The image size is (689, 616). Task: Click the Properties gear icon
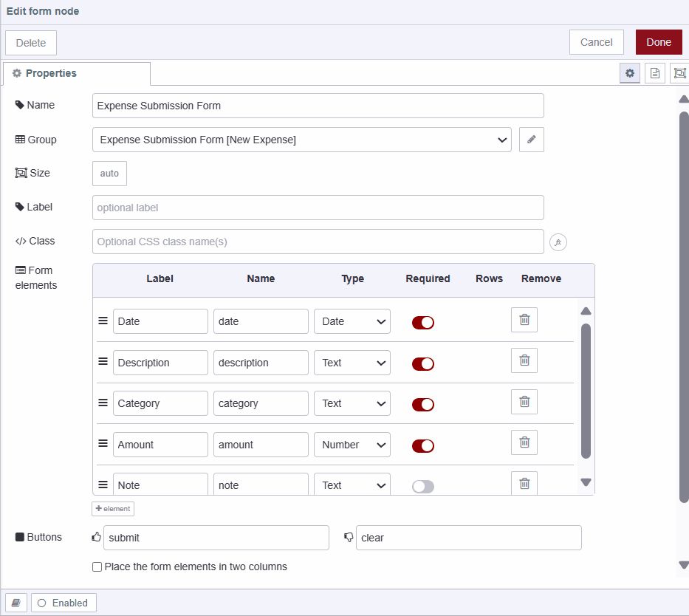(x=630, y=72)
